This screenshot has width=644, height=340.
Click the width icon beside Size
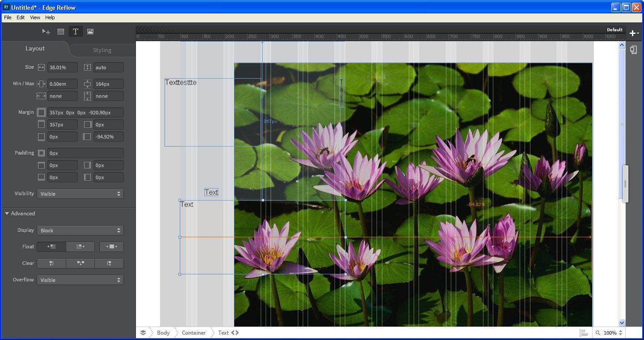point(42,67)
